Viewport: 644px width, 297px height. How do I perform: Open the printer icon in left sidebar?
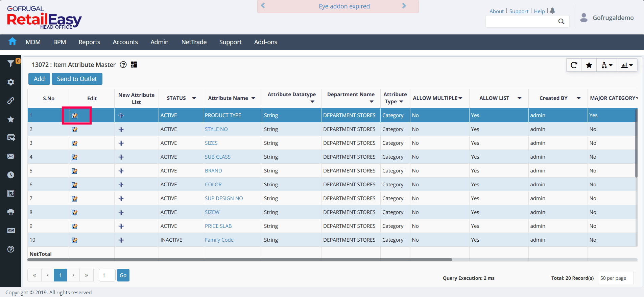coord(11,212)
